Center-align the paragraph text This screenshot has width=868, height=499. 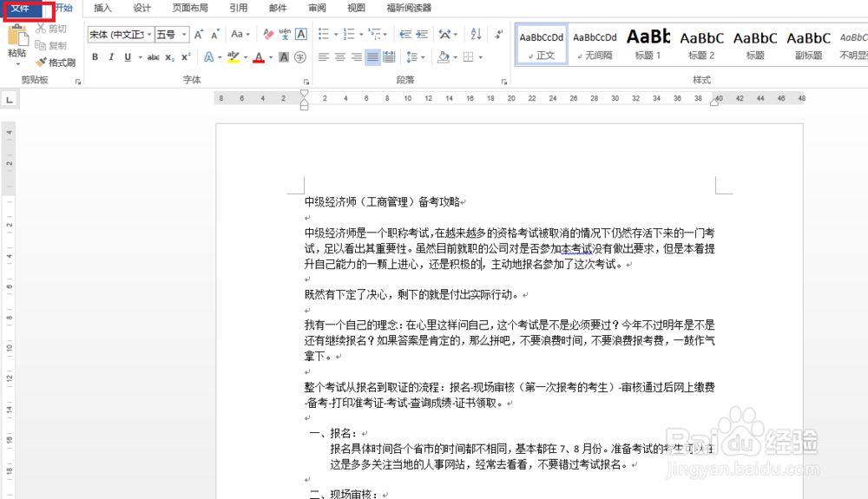point(340,57)
